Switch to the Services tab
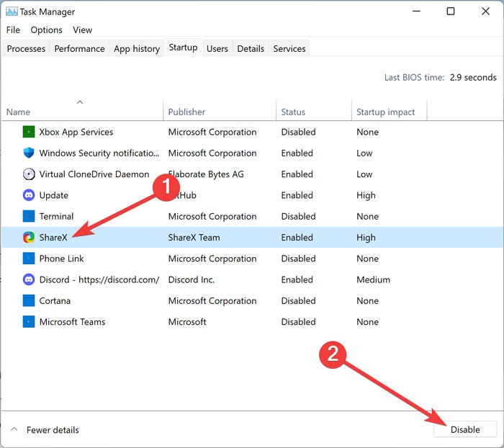This screenshot has width=504, height=448. pos(289,48)
